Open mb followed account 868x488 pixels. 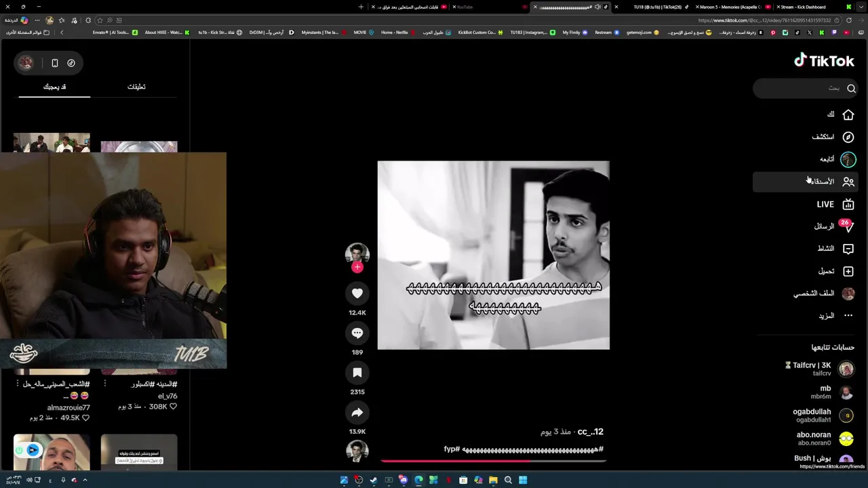(832, 392)
